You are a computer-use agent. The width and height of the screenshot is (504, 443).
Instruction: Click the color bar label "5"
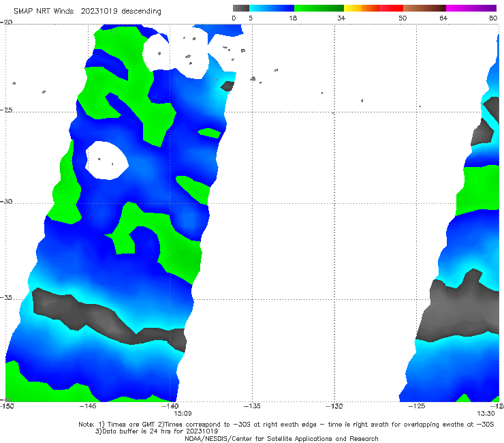click(x=251, y=18)
